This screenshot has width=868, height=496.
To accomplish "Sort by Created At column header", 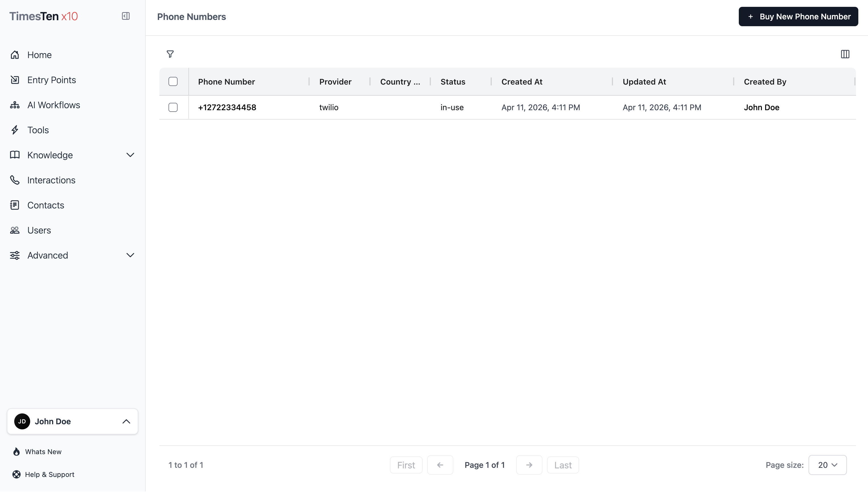I will tap(522, 82).
